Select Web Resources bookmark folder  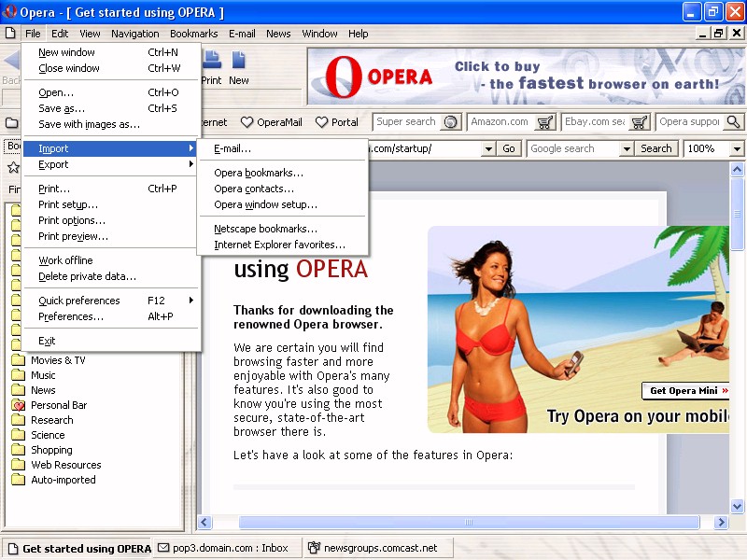click(65, 464)
